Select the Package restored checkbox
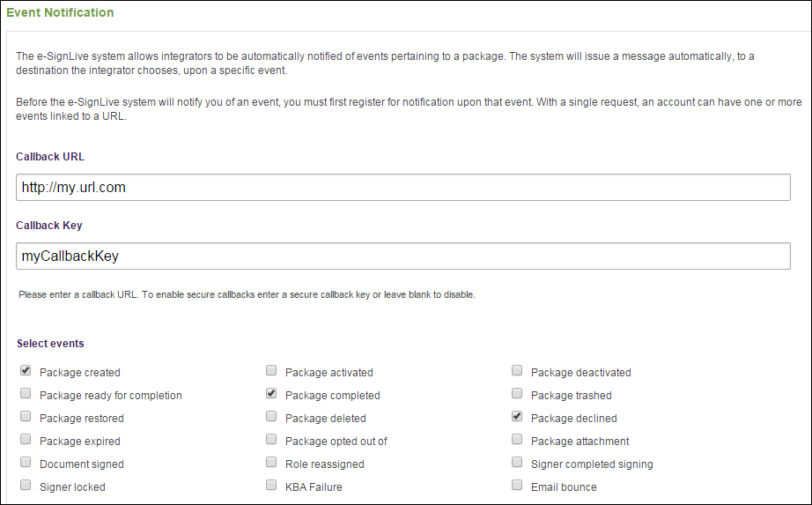Screen dimensions: 812x505 [26, 416]
